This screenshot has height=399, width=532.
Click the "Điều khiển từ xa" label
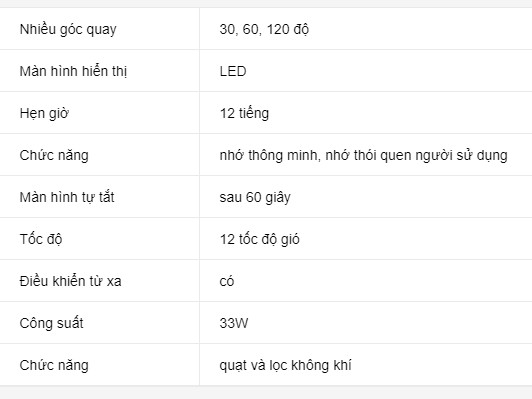tap(71, 281)
